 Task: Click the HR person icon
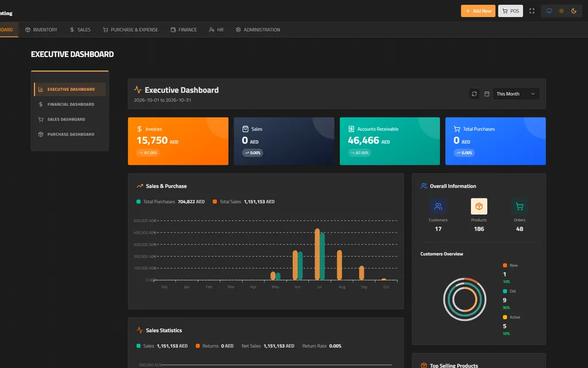[x=211, y=30]
